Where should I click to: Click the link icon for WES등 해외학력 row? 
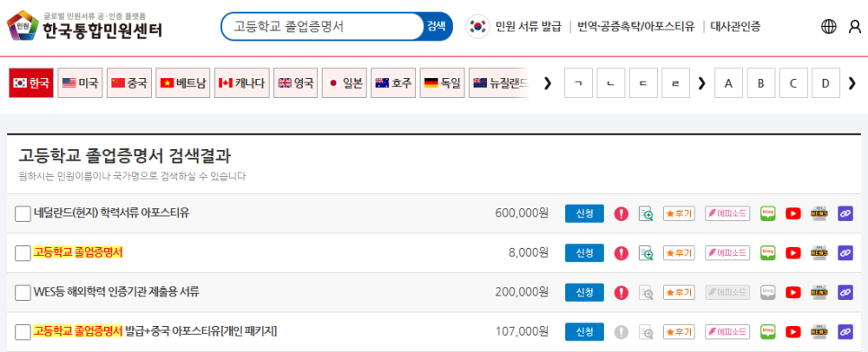coord(845,292)
